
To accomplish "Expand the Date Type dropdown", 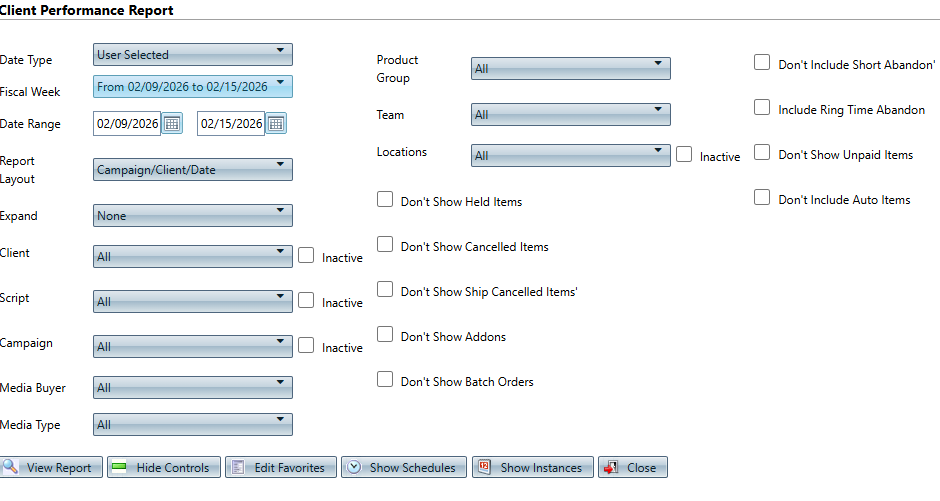I will tap(192, 55).
